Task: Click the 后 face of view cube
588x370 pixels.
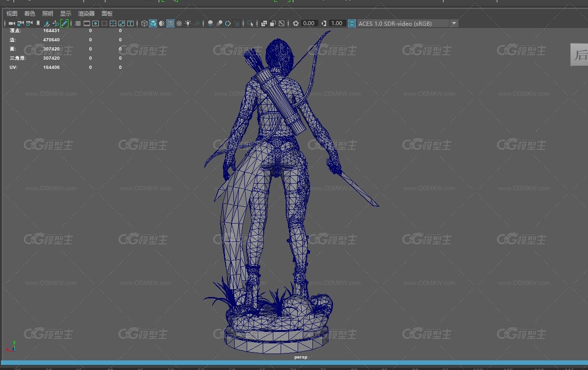Action: [579, 55]
